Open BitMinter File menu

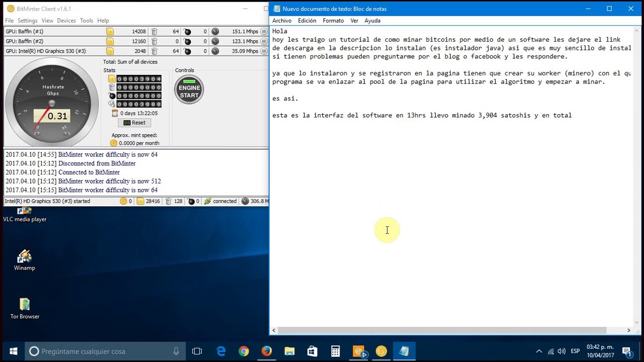click(x=9, y=21)
